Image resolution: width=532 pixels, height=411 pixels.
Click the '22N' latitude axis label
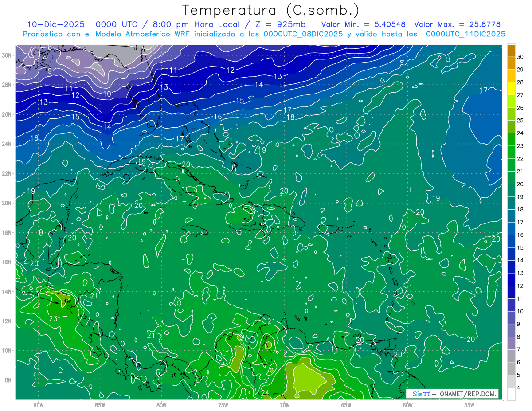click(x=8, y=173)
